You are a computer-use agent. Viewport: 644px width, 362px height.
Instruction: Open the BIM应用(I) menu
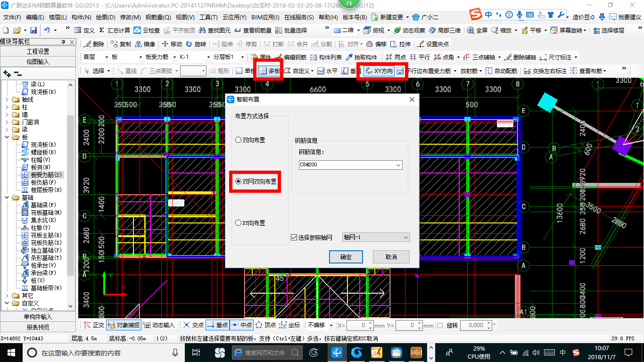pyautogui.click(x=265, y=17)
